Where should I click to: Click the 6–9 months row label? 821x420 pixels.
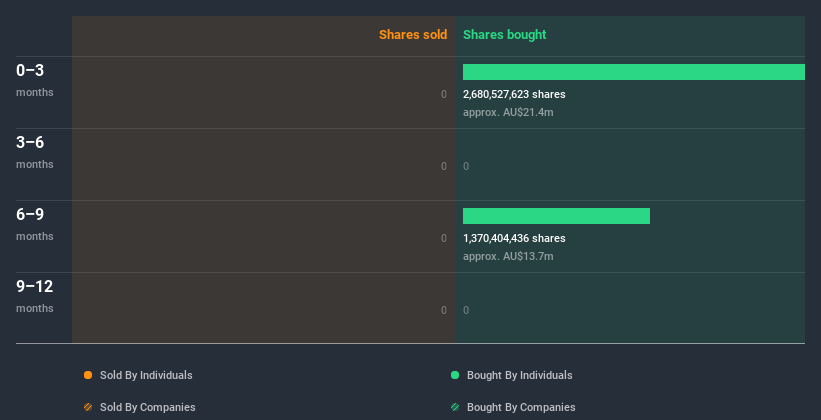coord(35,224)
